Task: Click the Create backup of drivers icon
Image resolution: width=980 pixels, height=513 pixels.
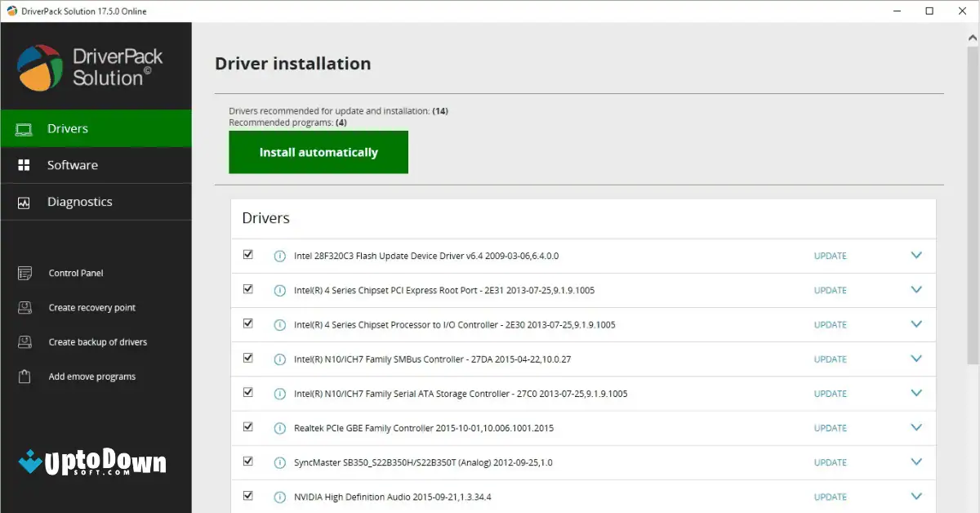Action: click(x=24, y=341)
